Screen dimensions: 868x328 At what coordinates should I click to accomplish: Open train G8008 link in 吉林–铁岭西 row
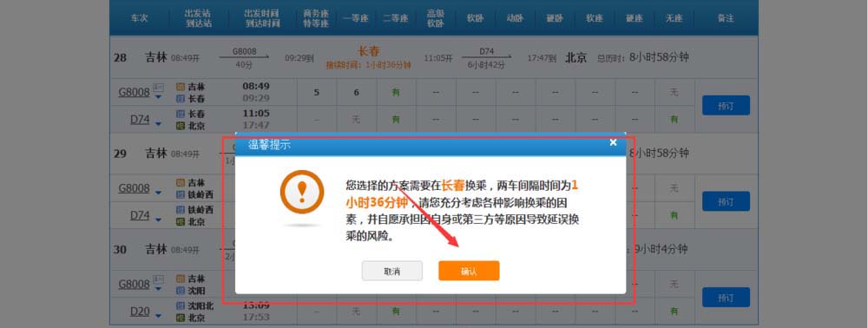(x=134, y=188)
